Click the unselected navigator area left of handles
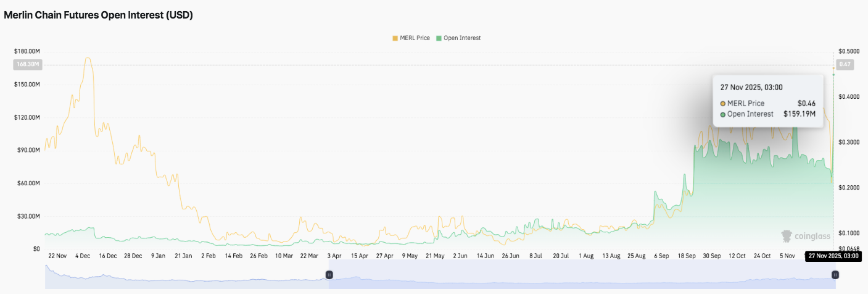Image resolution: width=868 pixels, height=294 pixels. pyautogui.click(x=185, y=276)
